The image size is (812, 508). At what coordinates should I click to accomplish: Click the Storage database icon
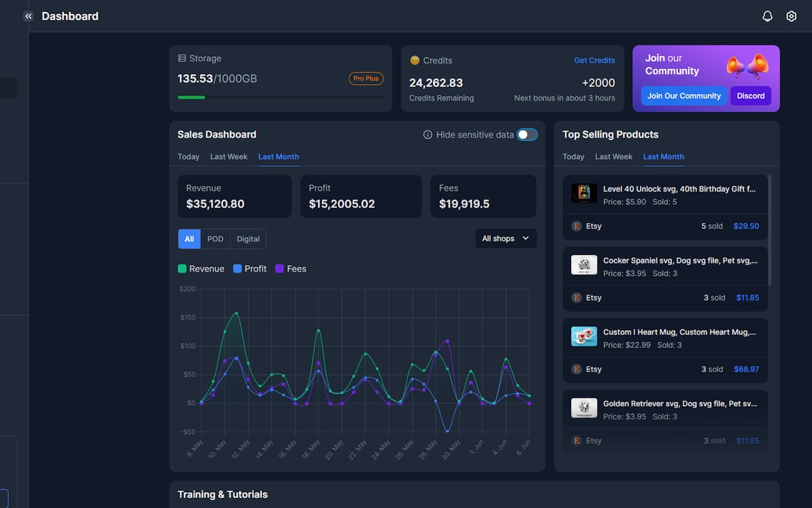[x=182, y=58]
